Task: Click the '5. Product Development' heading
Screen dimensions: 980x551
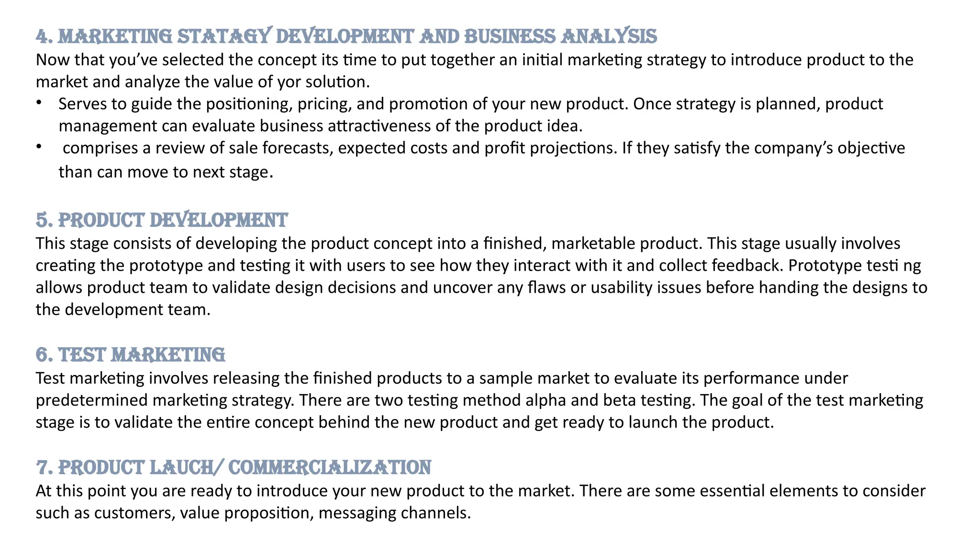Action: (x=162, y=220)
